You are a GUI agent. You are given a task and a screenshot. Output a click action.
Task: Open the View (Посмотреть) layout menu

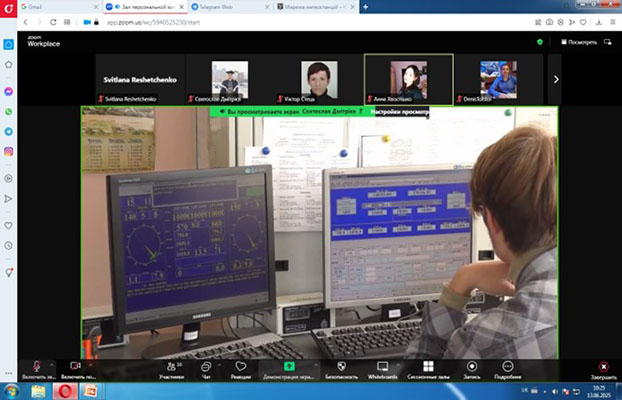579,43
